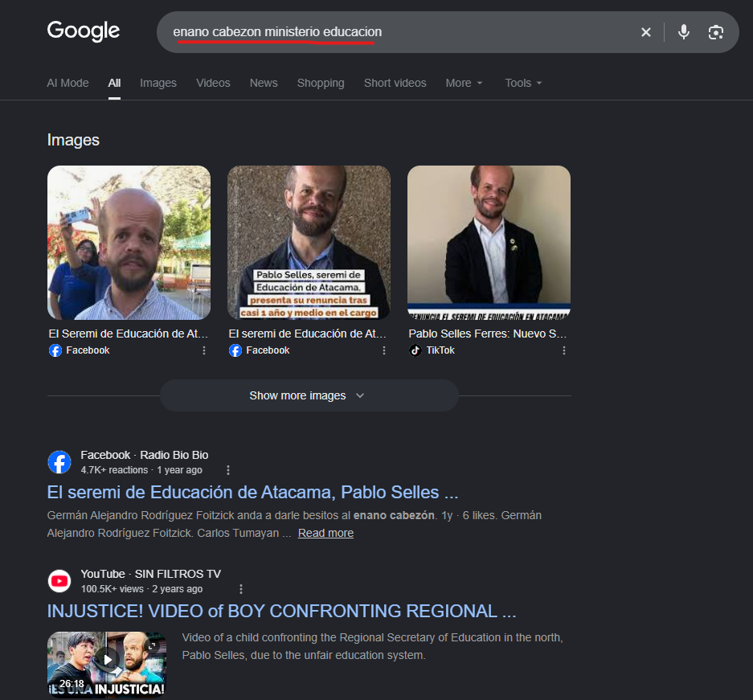Open first image title 'El Seremi de Educación de At...'
The image size is (753, 700).
click(129, 334)
